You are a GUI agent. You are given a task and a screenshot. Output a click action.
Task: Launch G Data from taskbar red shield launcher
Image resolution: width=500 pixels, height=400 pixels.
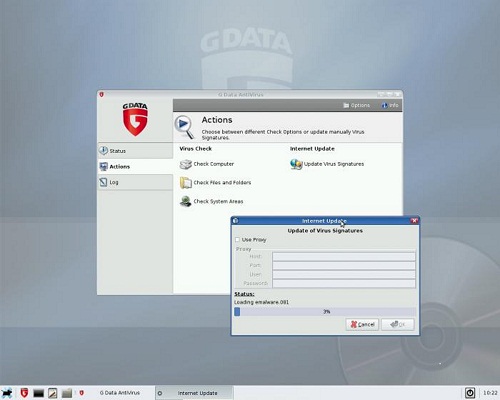(x=24, y=393)
